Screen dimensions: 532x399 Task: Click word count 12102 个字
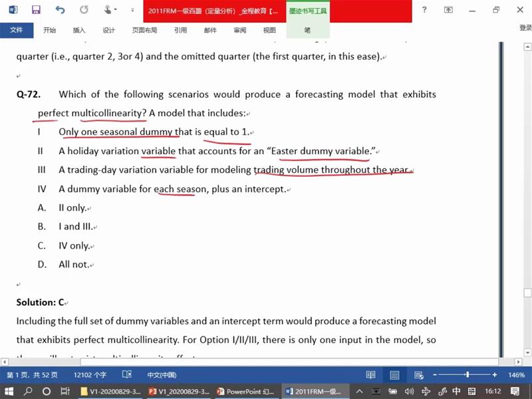90,375
